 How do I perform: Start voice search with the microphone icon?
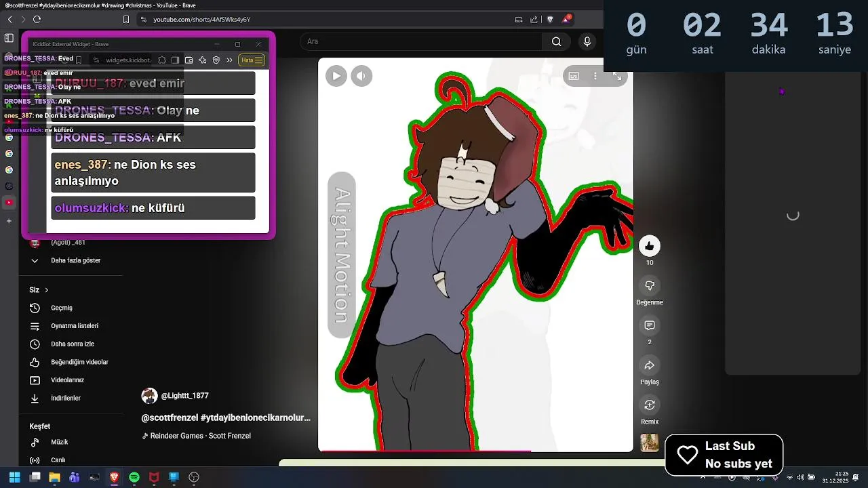tap(587, 41)
